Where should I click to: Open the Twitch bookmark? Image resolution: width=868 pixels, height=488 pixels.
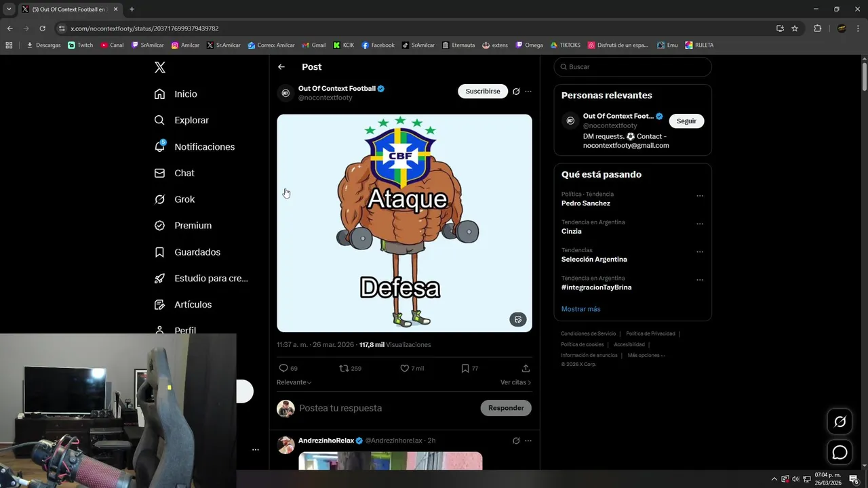point(81,45)
